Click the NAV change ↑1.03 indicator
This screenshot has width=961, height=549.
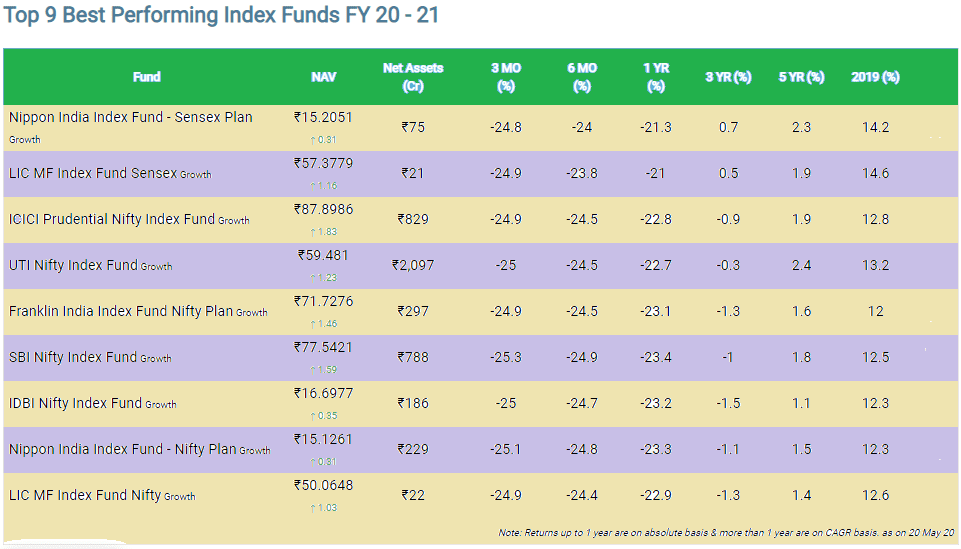click(x=324, y=507)
